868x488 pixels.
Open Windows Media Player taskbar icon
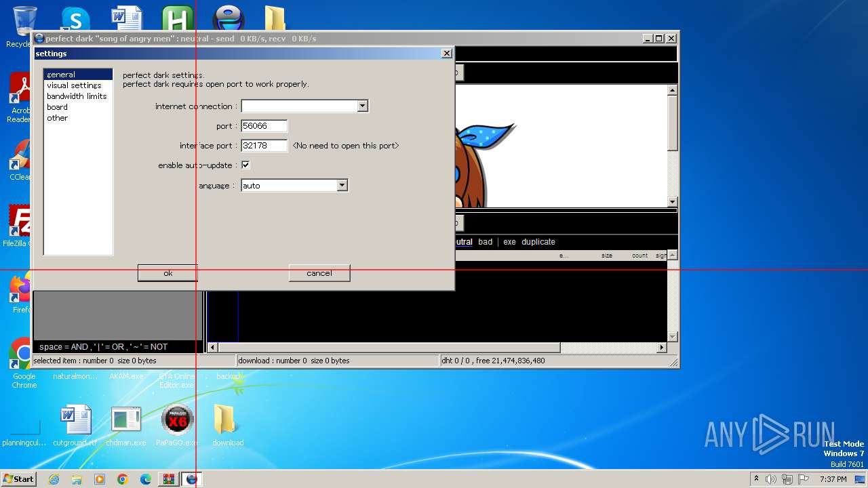(x=100, y=479)
